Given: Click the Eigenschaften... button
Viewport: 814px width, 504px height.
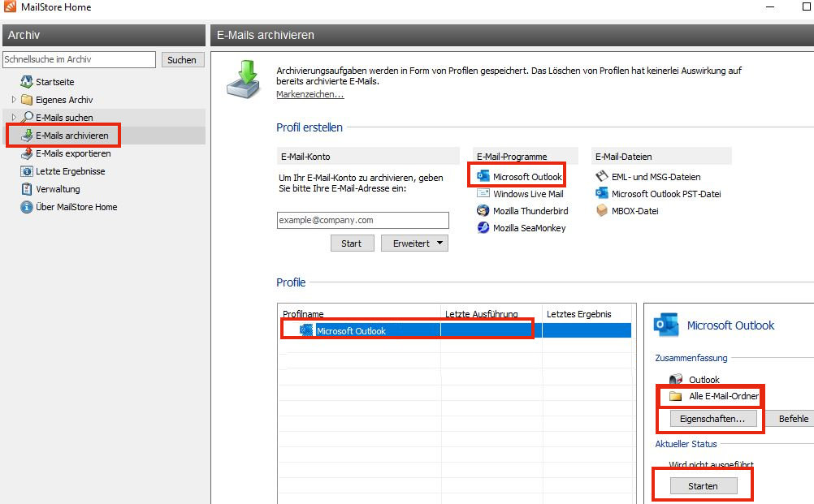Looking at the screenshot, I should click(712, 419).
